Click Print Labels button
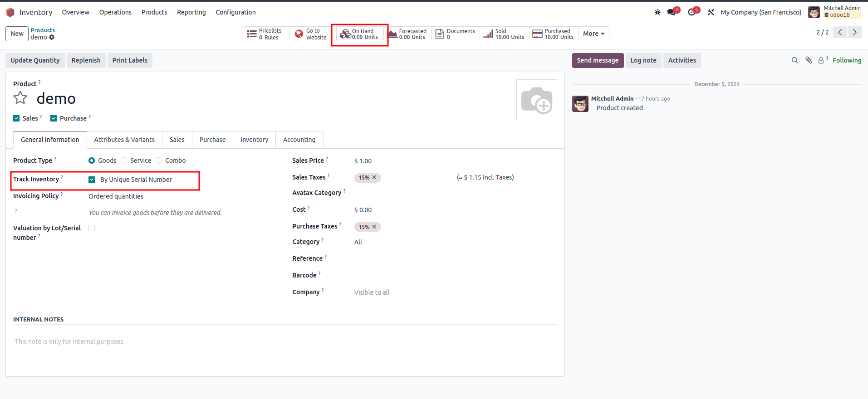The width and height of the screenshot is (868, 399). tap(130, 60)
